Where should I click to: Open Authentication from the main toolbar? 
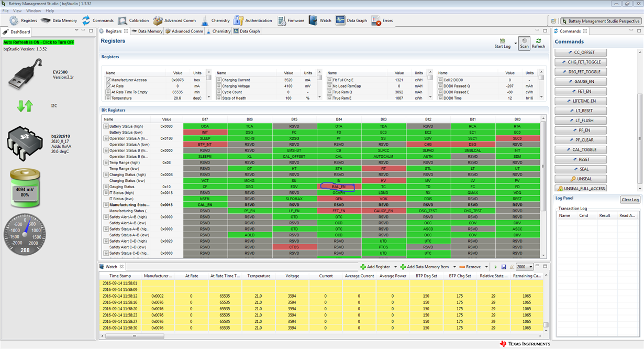pyautogui.click(x=253, y=21)
